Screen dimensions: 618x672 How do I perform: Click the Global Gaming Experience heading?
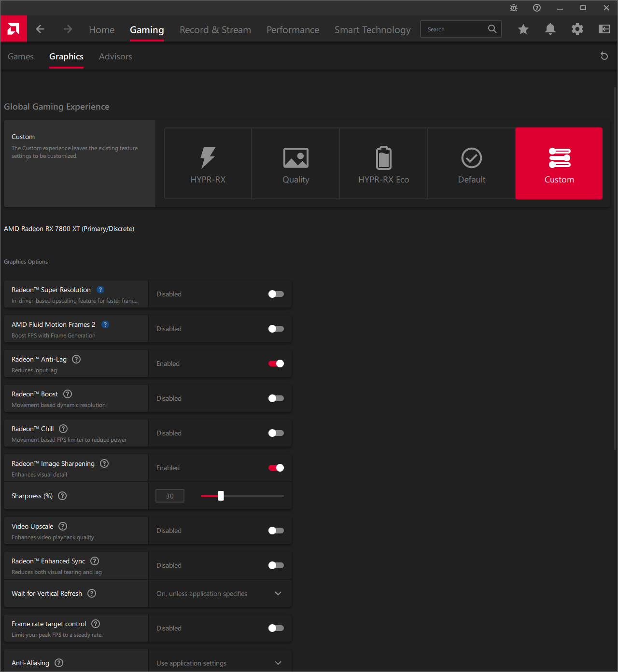tap(56, 107)
